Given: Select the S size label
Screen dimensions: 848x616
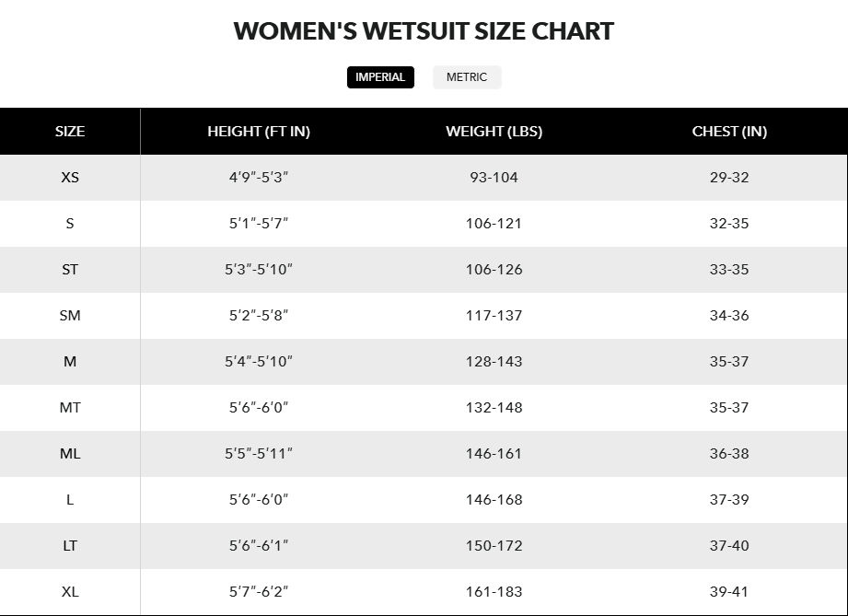Looking at the screenshot, I should pos(69,223).
